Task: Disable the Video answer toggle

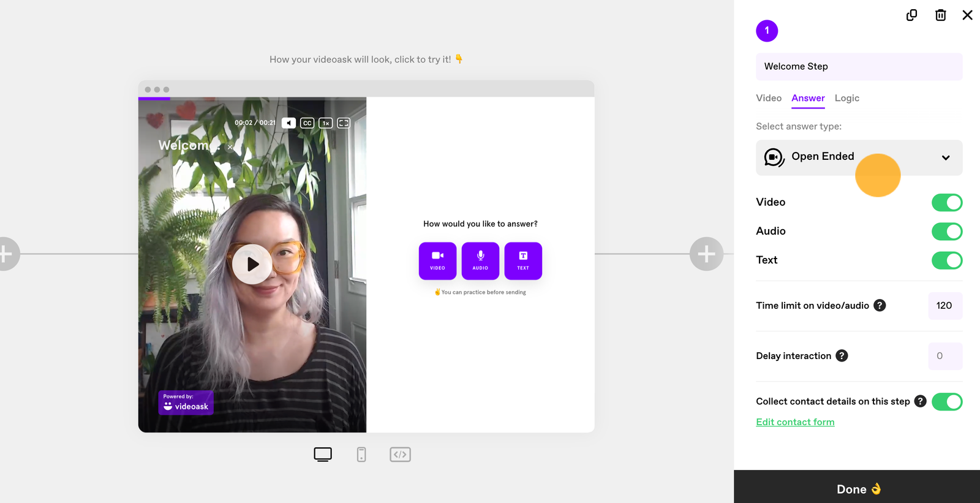Action: click(x=947, y=202)
